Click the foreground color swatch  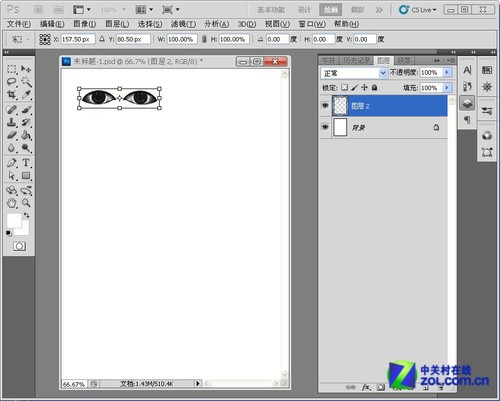(14, 220)
